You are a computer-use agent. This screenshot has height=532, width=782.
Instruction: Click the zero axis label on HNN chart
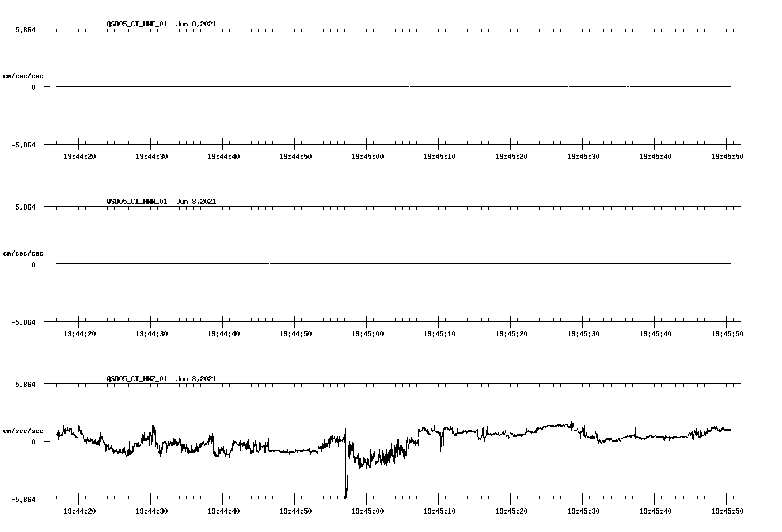click(33, 264)
